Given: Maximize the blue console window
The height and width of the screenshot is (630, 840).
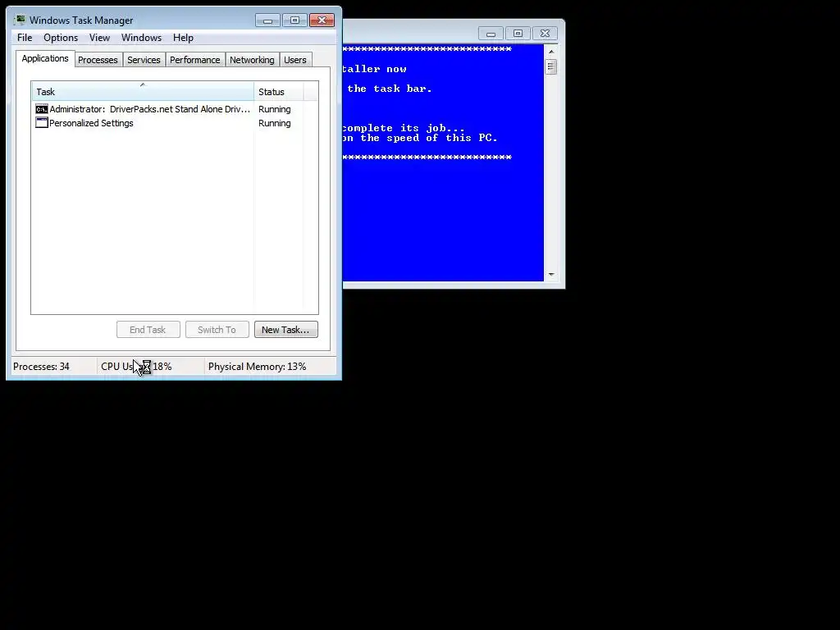Looking at the screenshot, I should pos(518,33).
